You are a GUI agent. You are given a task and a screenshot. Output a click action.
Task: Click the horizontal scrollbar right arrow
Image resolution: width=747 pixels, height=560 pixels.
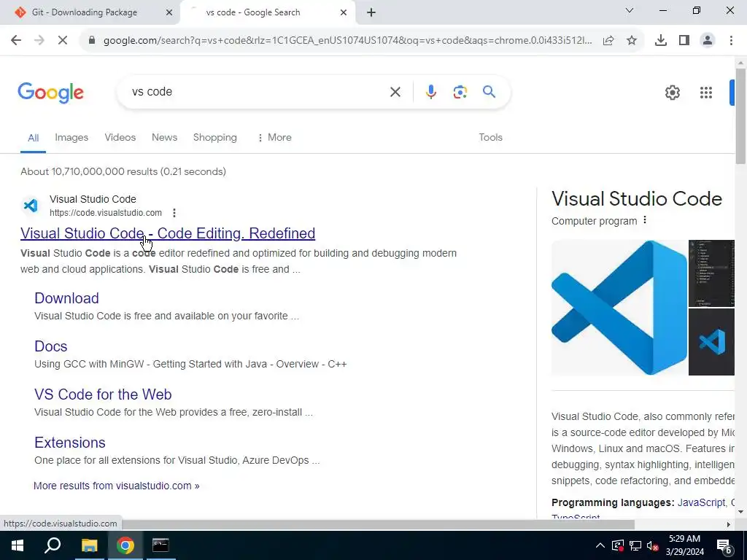[729, 524]
